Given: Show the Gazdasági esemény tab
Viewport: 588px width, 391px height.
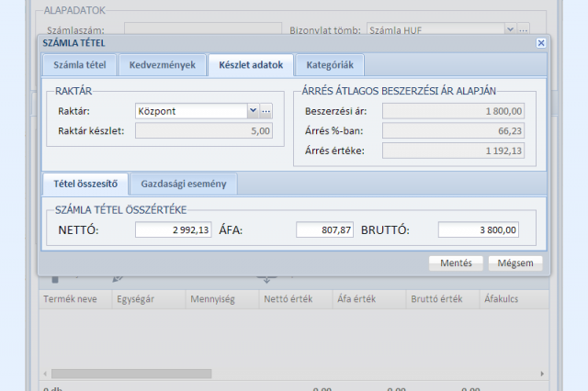Looking at the screenshot, I should pyautogui.click(x=184, y=184).
